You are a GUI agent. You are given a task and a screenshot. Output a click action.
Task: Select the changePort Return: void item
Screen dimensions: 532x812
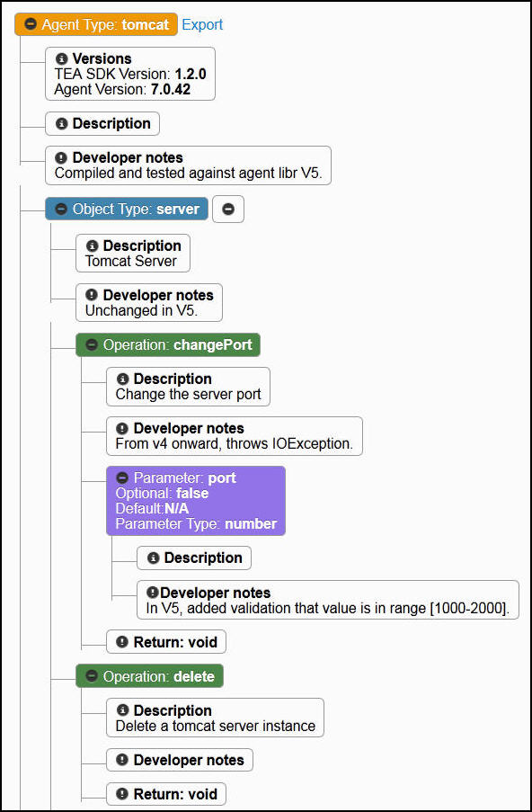(166, 642)
